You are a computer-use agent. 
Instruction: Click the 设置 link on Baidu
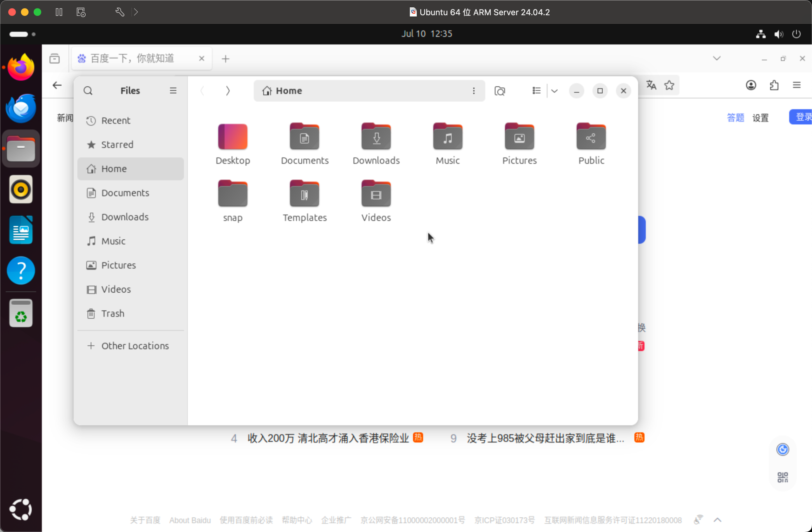(761, 118)
